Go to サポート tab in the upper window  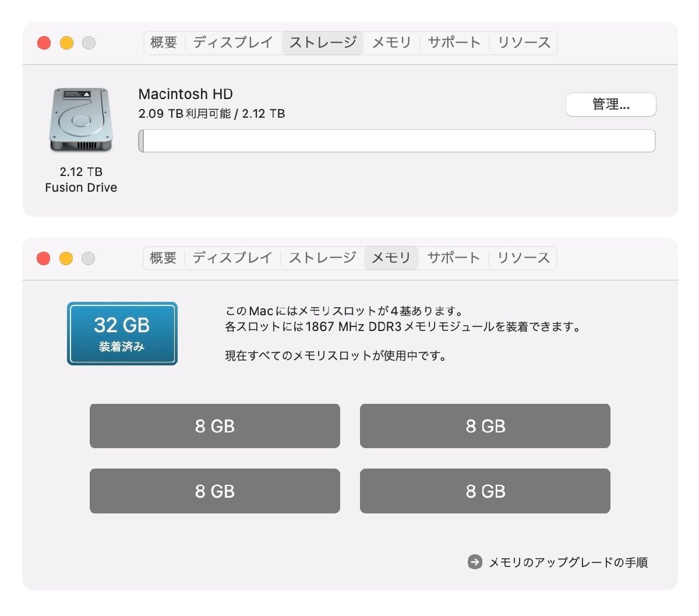pyautogui.click(x=454, y=43)
